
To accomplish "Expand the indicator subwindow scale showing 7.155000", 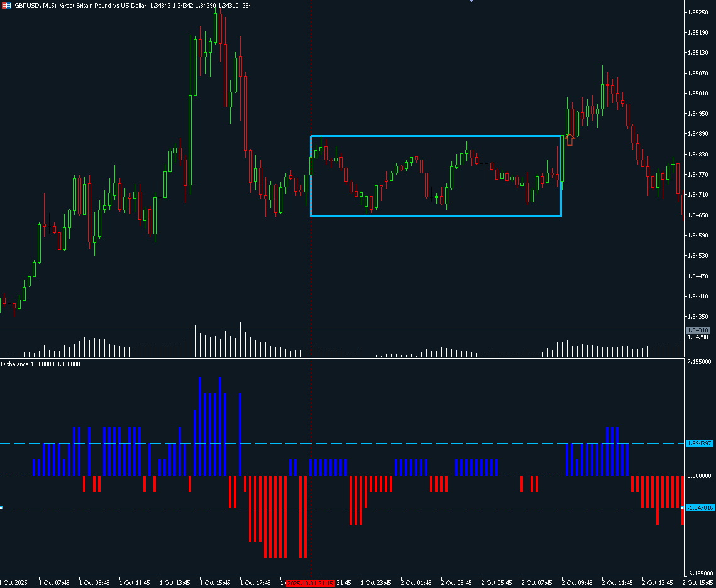I will [699, 362].
